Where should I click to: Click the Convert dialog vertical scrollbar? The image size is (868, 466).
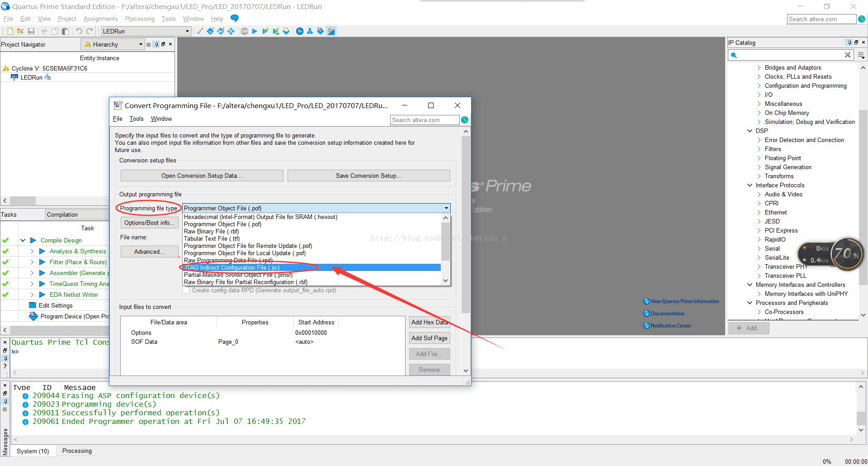click(466, 251)
